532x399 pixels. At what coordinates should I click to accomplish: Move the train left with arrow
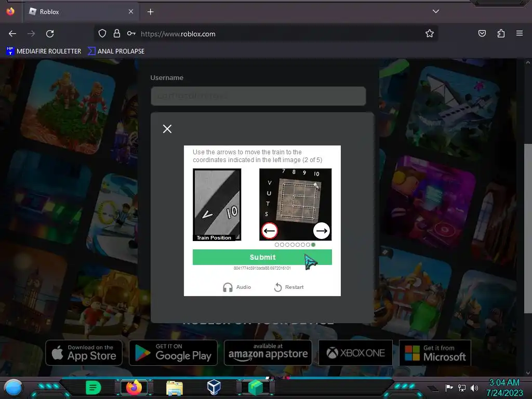click(270, 231)
